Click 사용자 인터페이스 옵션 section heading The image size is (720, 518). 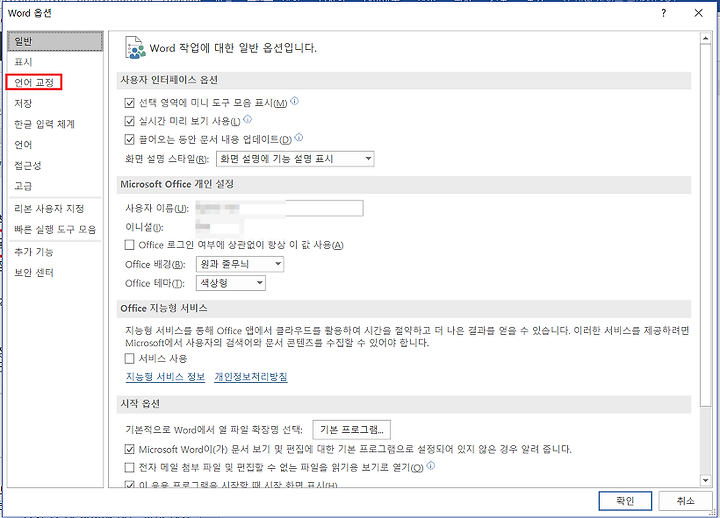(169, 80)
